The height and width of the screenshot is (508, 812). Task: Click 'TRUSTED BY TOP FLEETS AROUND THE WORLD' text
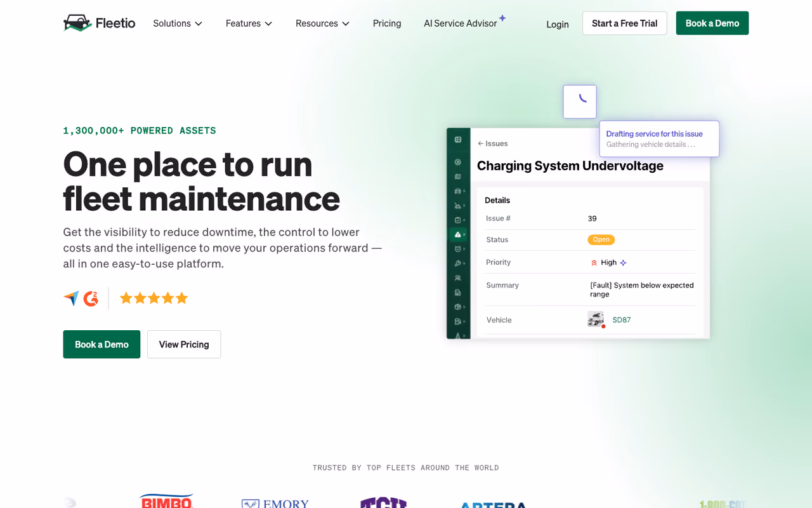[406, 468]
